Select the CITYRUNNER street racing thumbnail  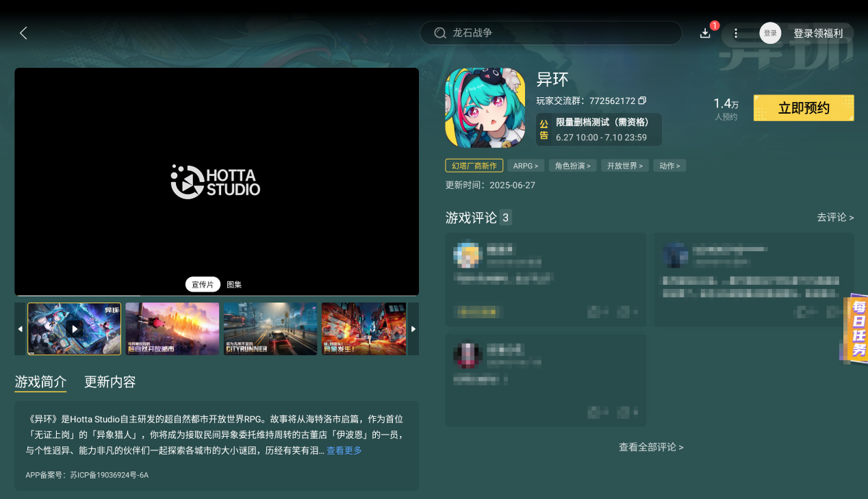tap(270, 329)
